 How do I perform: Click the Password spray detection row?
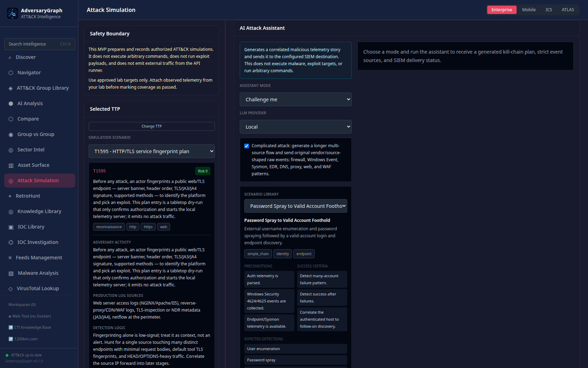tap(296, 360)
